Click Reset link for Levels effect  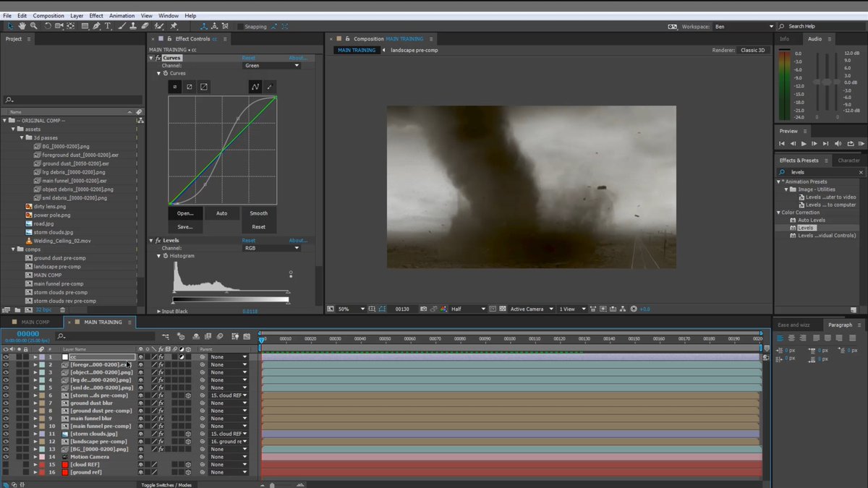(248, 240)
